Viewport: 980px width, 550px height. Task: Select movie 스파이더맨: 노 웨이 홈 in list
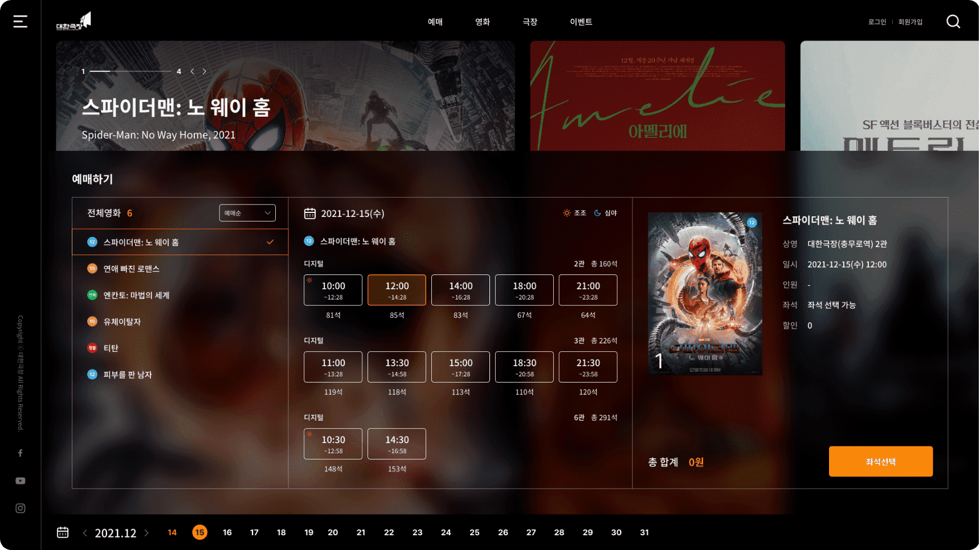pyautogui.click(x=180, y=242)
